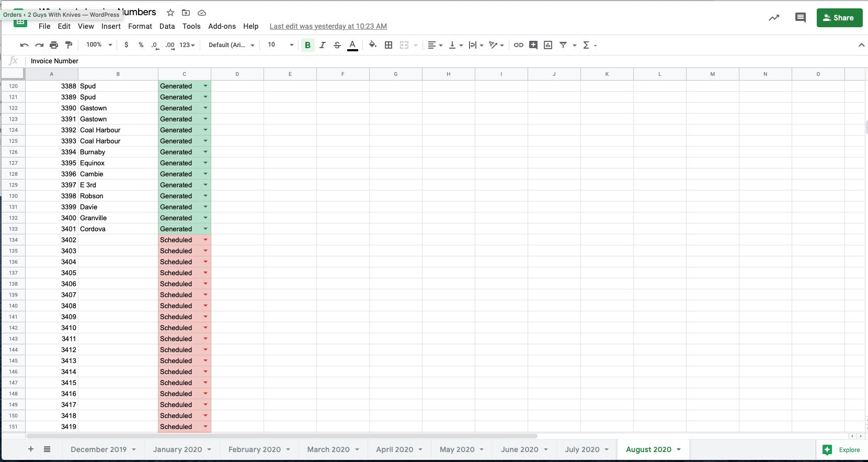Open the fill color paint bucket
Viewport: 868px width, 462px height.
pyautogui.click(x=372, y=45)
